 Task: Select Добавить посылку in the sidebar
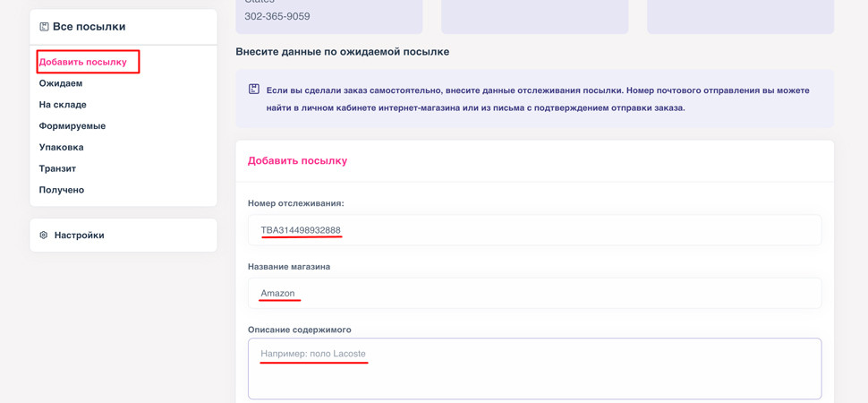click(82, 62)
